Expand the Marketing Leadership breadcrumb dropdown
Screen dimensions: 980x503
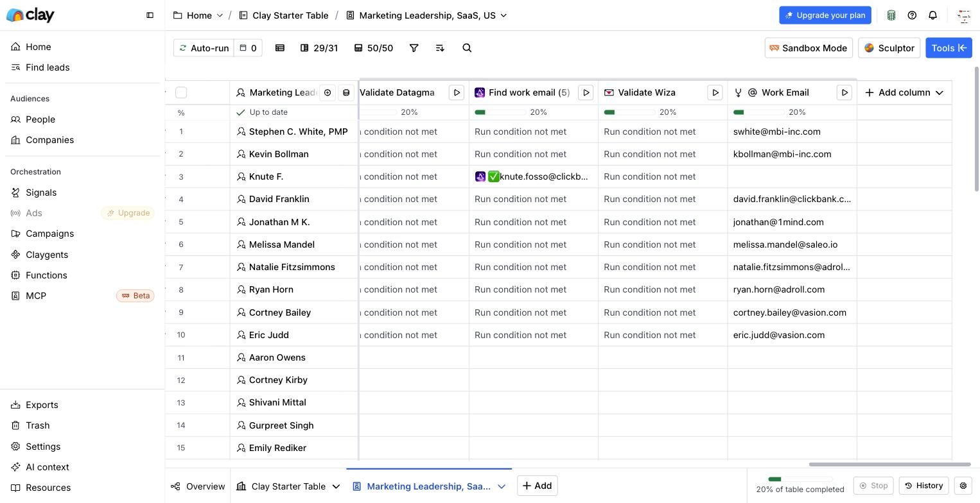point(503,15)
